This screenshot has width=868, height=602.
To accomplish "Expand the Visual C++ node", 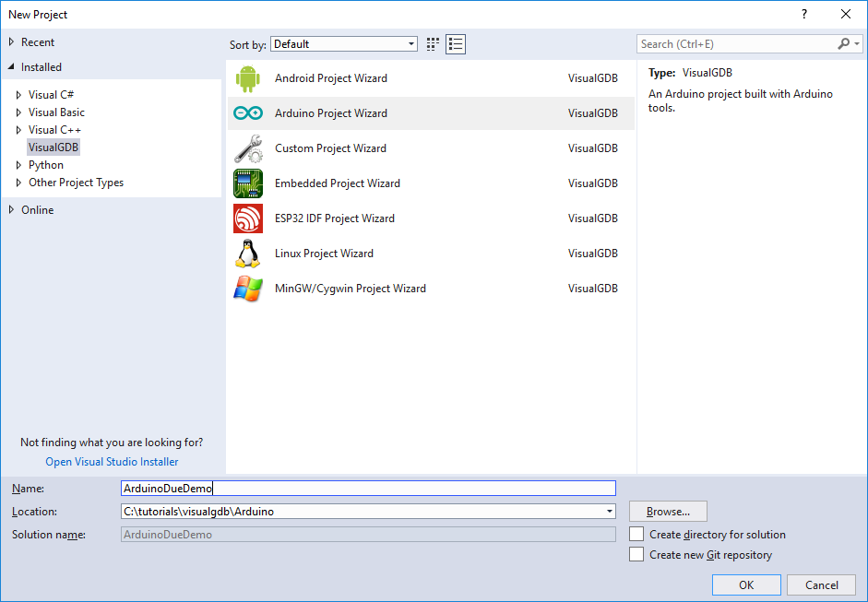I will click(18, 130).
